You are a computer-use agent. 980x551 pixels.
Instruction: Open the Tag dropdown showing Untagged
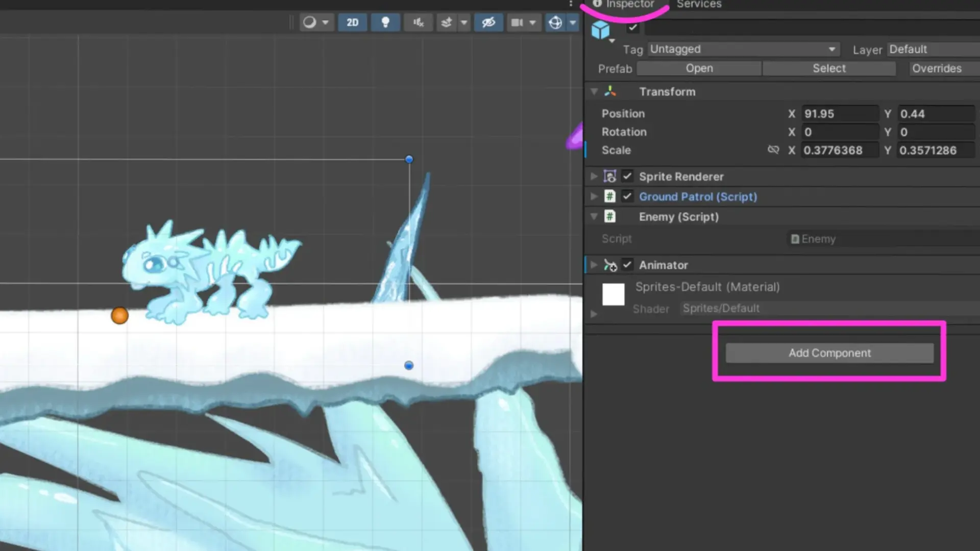click(744, 49)
